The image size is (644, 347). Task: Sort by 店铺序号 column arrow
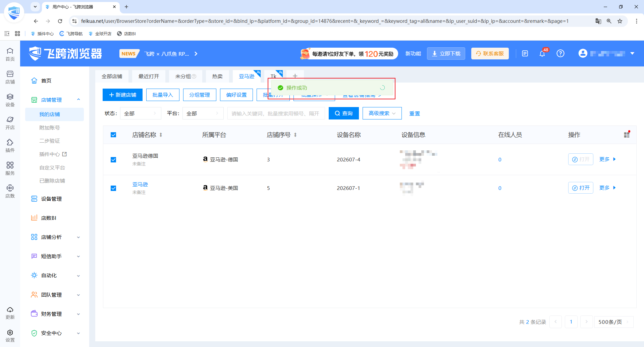[x=295, y=135]
